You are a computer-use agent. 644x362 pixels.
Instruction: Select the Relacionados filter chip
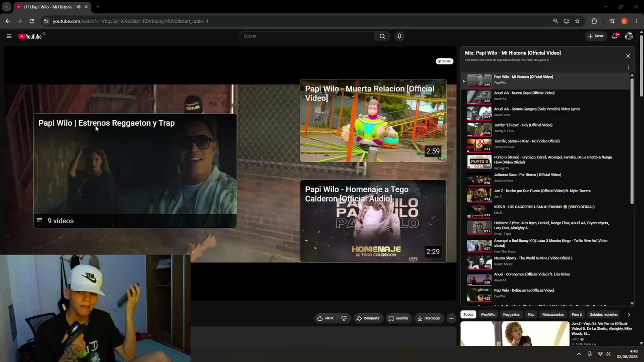pyautogui.click(x=553, y=315)
